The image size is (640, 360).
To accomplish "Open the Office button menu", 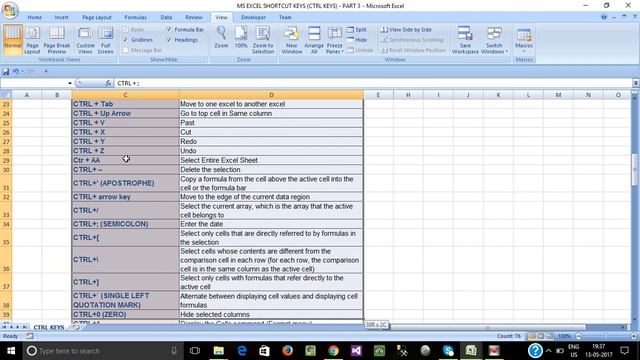I will [x=9, y=10].
